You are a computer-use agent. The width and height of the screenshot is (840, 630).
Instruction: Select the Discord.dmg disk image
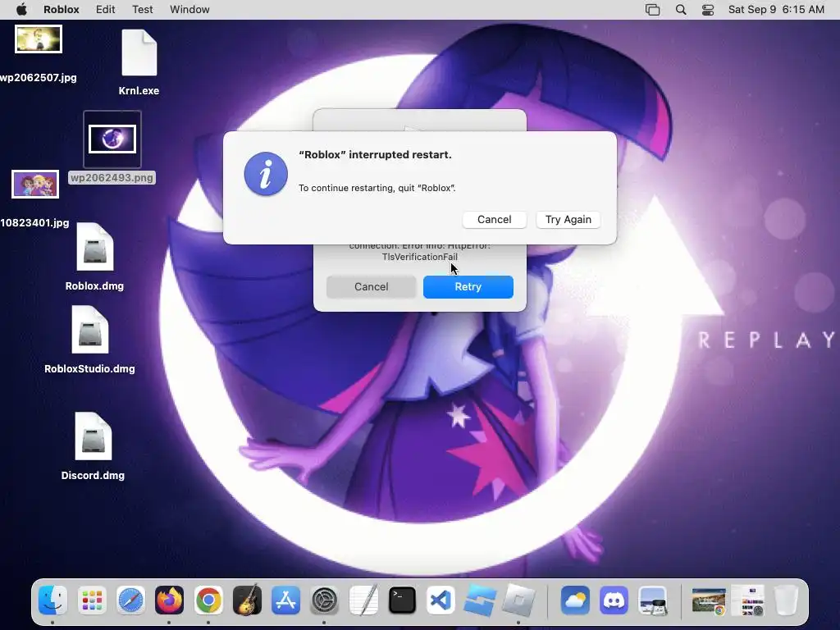pos(94,436)
